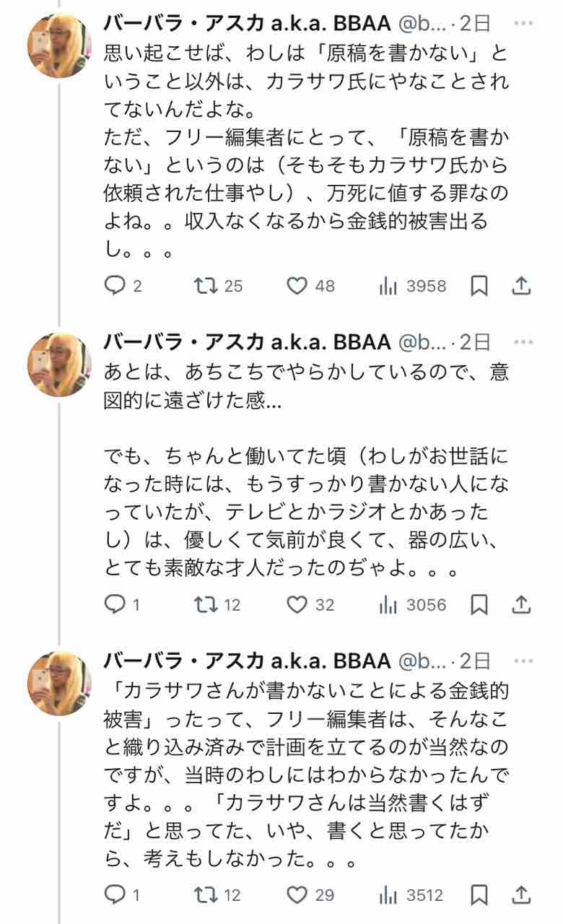Bookmark the second tweet
Viewport: 563px width, 924px height.
pos(479,604)
